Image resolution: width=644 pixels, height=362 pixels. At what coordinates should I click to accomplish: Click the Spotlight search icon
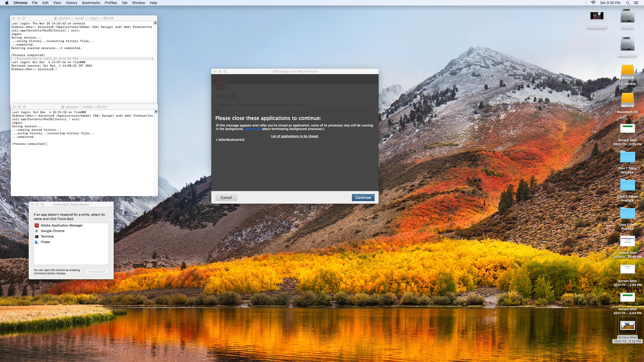(628, 3)
